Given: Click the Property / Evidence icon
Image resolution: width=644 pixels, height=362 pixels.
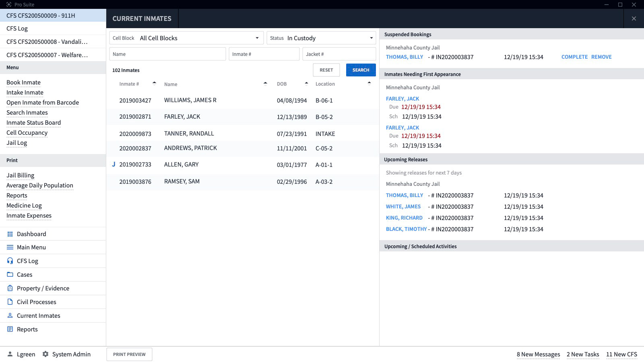Looking at the screenshot, I should click(x=10, y=288).
